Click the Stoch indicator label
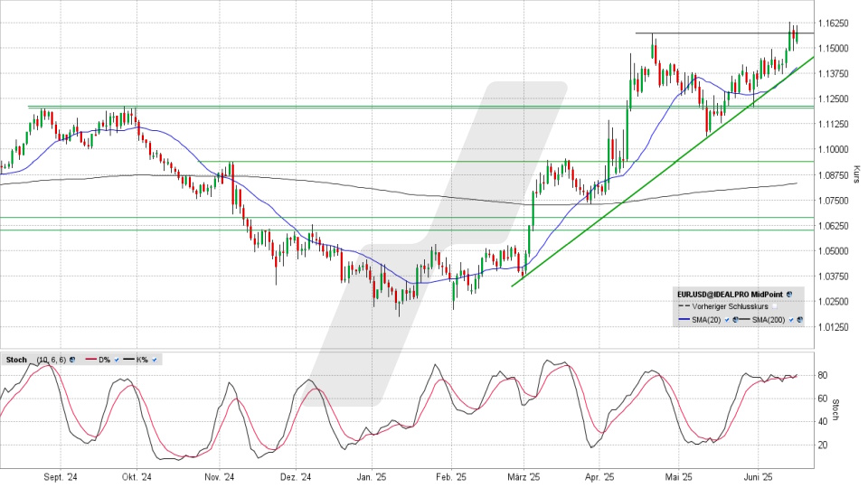The width and height of the screenshot is (868, 488). (16, 360)
